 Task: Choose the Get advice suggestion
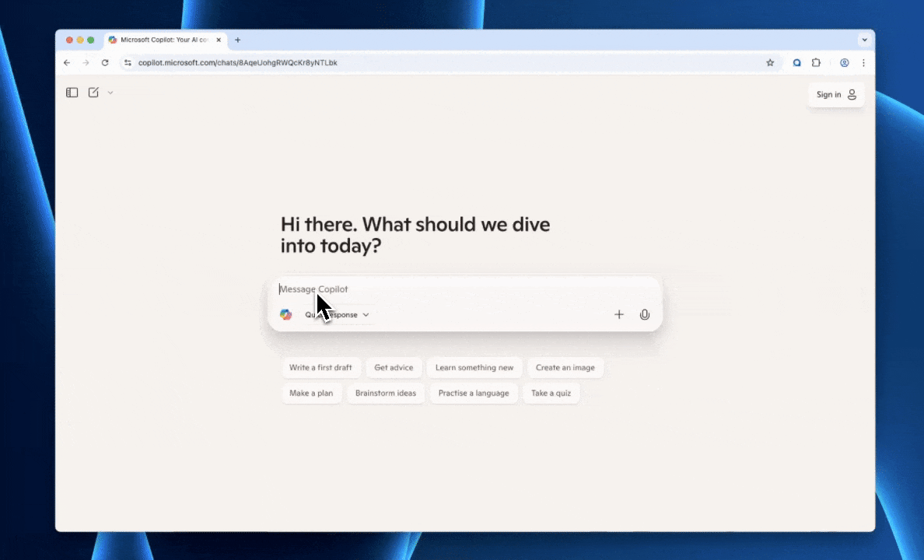pyautogui.click(x=394, y=367)
